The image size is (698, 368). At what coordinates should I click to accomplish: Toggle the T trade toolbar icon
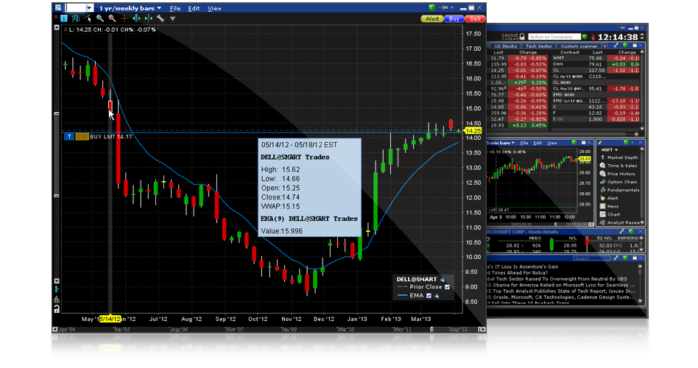pos(64,18)
